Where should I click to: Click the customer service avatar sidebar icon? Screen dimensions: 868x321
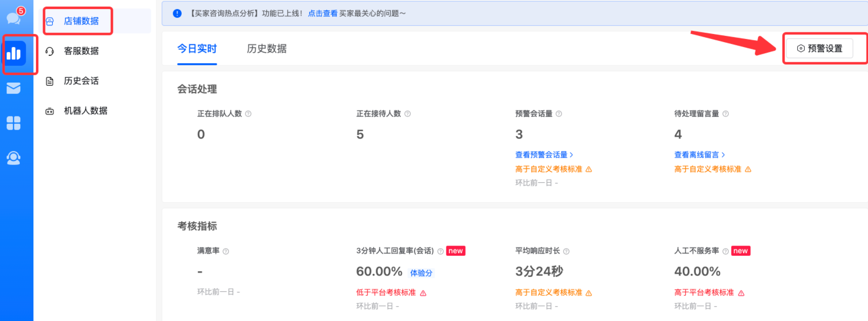tap(14, 158)
